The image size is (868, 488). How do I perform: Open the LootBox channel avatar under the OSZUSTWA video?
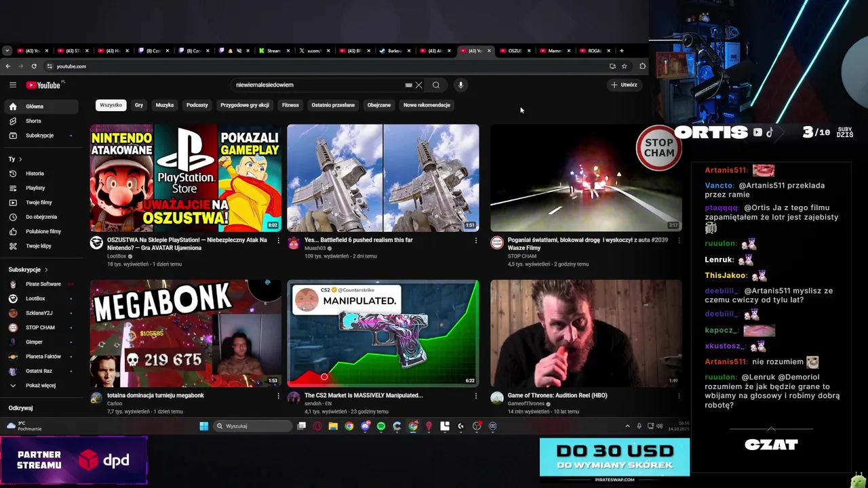point(97,243)
